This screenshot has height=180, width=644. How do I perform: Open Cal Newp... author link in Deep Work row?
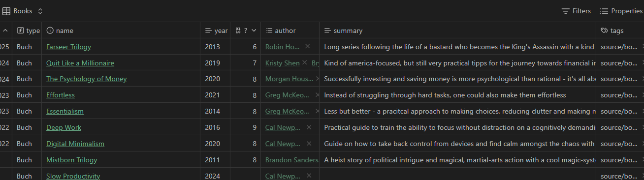click(x=283, y=127)
